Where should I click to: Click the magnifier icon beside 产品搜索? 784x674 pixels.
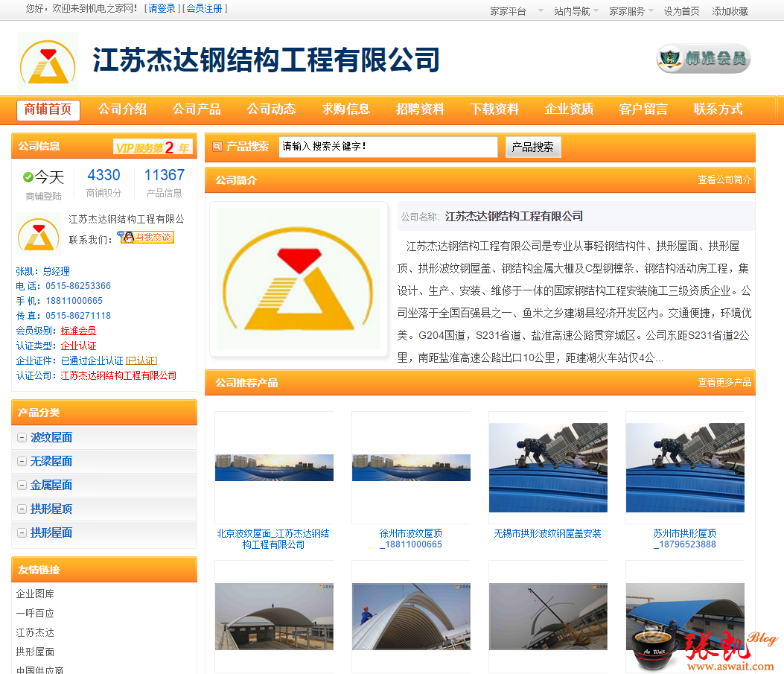pyautogui.click(x=217, y=147)
